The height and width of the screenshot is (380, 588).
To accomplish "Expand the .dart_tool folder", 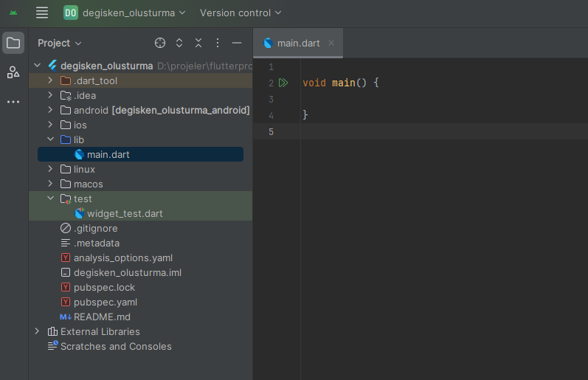I will (x=50, y=80).
